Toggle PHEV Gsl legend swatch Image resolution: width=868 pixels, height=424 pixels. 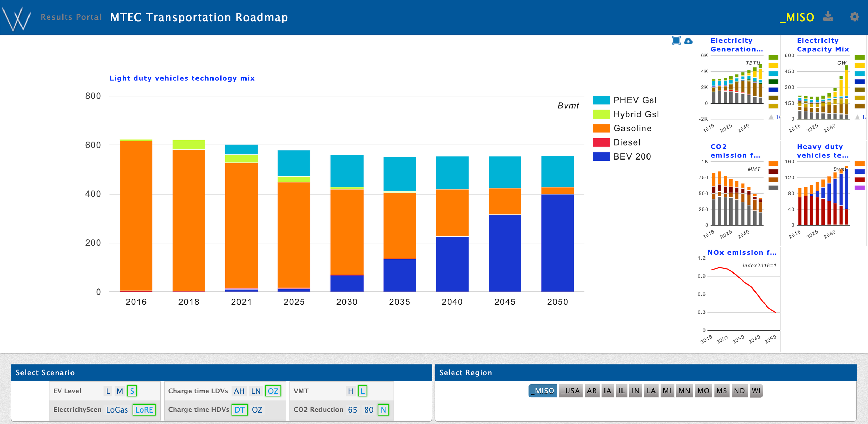[601, 100]
